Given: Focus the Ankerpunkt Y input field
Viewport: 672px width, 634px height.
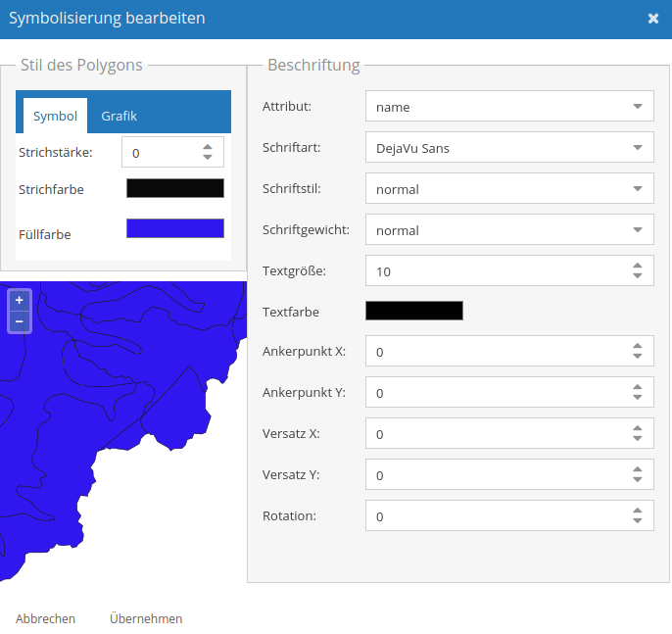Looking at the screenshot, I should point(509,392).
